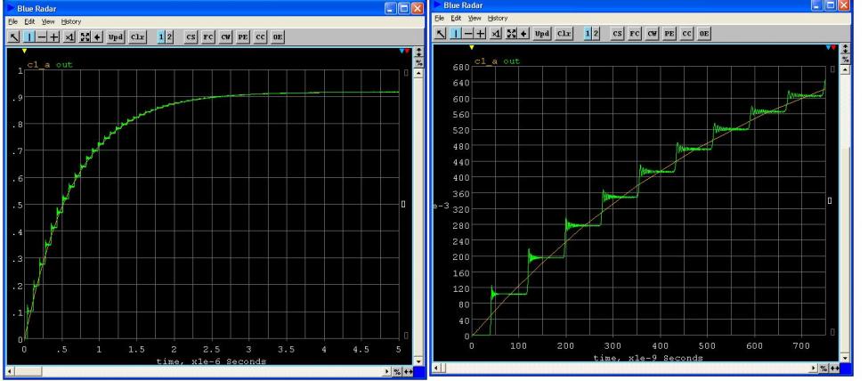Screen dimensions: 868x381
Task: Select the arrow pointer tool in left window
Action: tap(12, 36)
